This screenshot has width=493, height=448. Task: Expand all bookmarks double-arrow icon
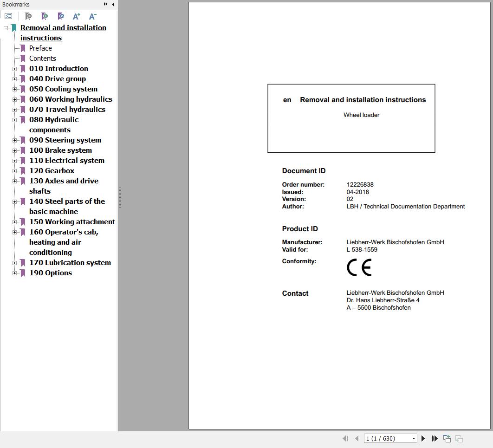[x=106, y=4]
